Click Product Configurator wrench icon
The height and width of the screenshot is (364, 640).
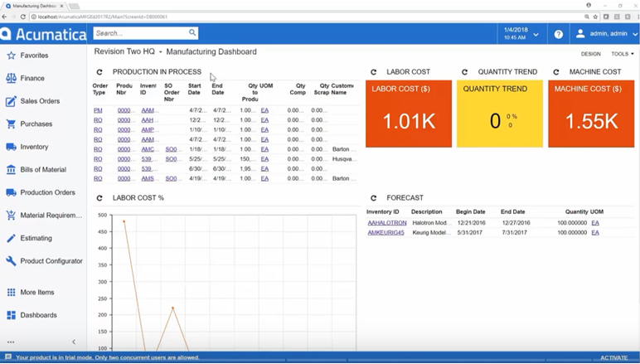point(11,261)
